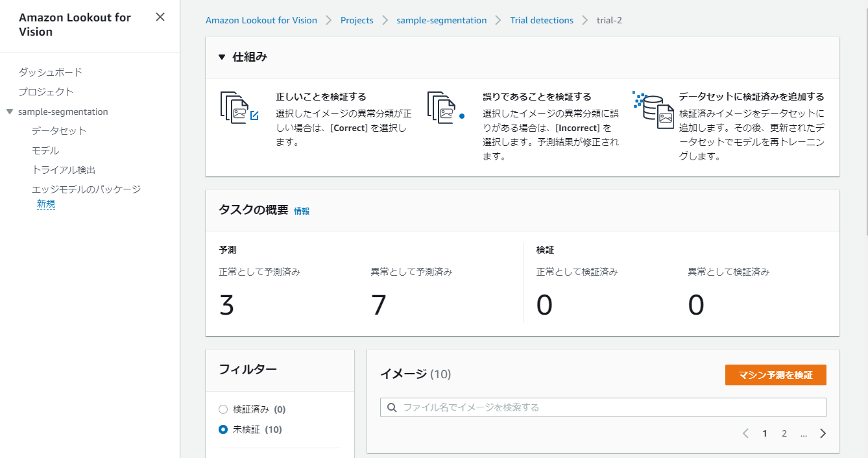Viewport: 868px width, 458px height.
Task: Go to sample-segmentation breadcrumb link
Action: pos(442,20)
